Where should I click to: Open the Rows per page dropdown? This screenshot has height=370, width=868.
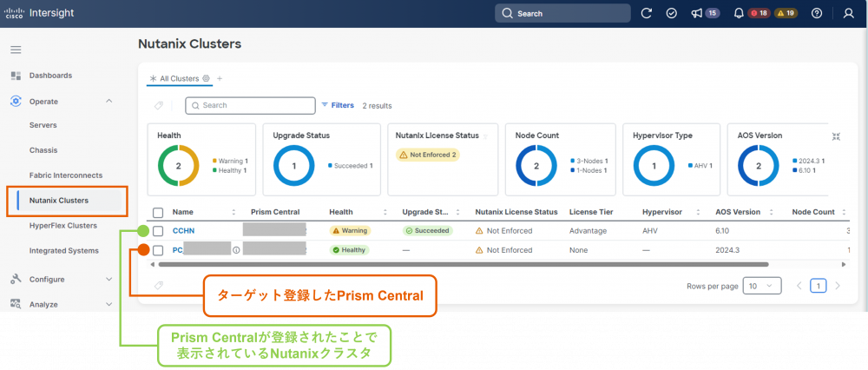[x=762, y=286]
